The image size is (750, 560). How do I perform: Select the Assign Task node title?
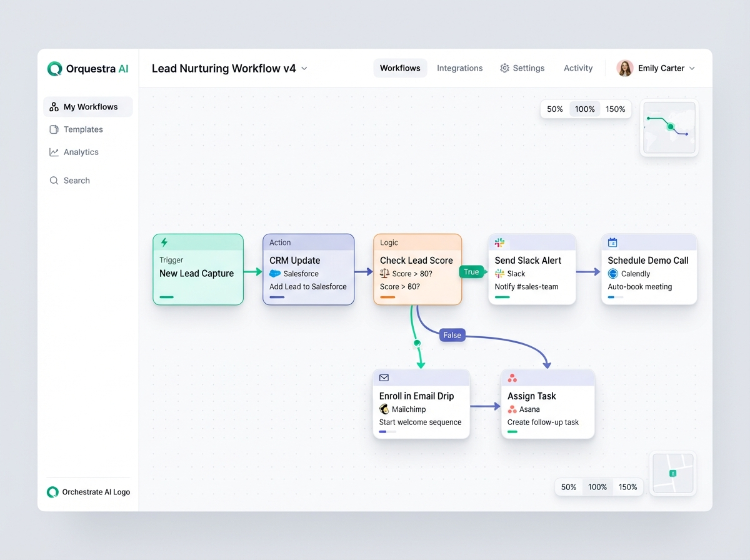[x=532, y=396]
